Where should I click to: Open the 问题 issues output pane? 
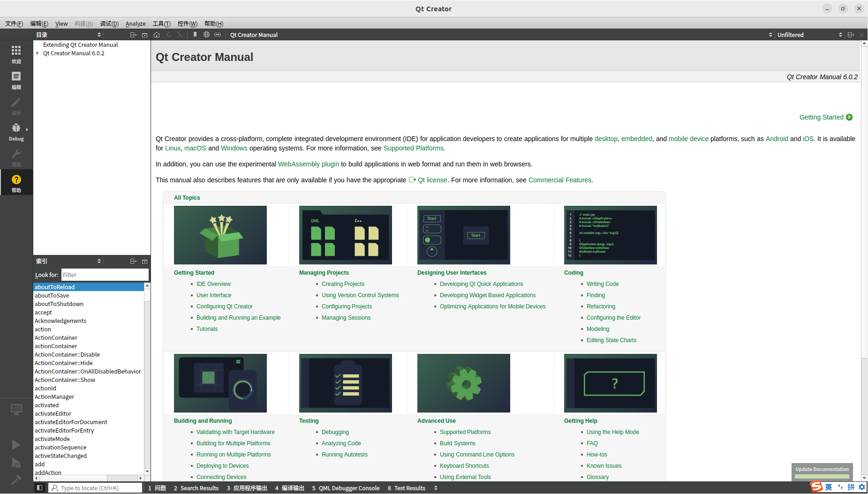tap(157, 488)
